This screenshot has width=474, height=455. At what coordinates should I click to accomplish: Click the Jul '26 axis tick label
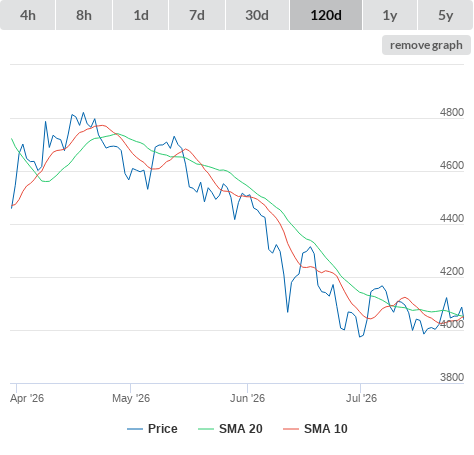click(361, 398)
